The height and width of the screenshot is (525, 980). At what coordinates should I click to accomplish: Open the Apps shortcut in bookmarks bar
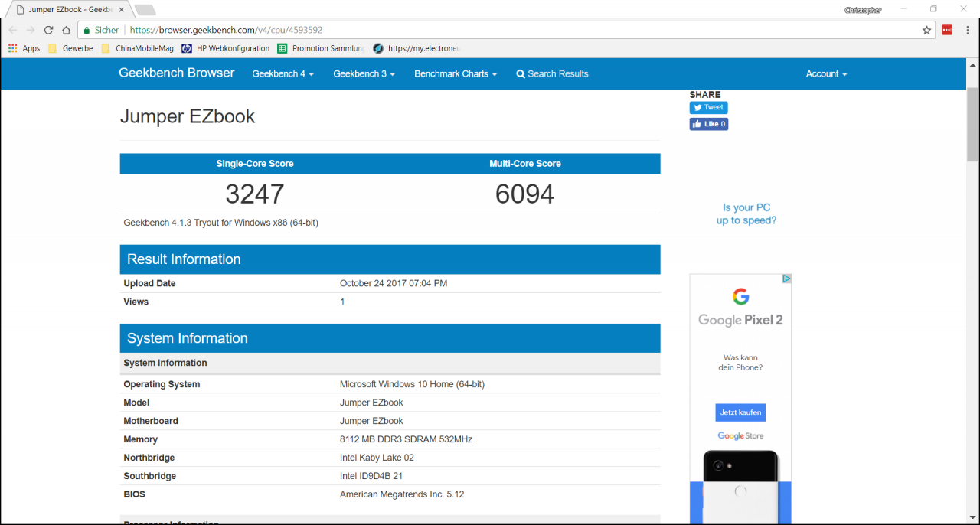pyautogui.click(x=24, y=48)
